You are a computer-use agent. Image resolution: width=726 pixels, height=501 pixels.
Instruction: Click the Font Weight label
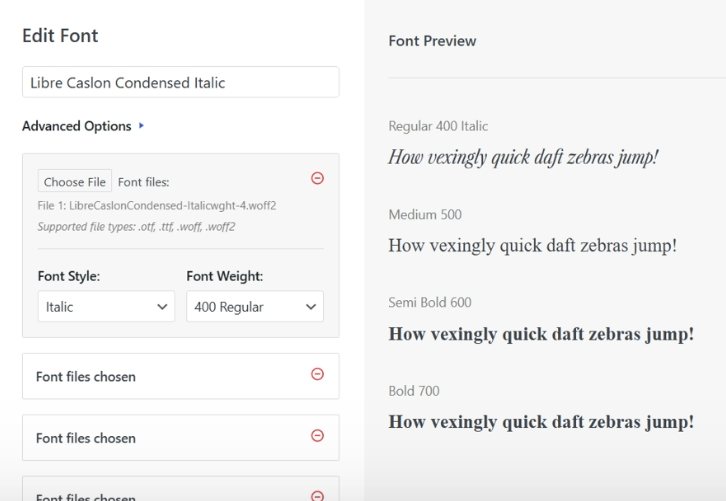pyautogui.click(x=225, y=276)
